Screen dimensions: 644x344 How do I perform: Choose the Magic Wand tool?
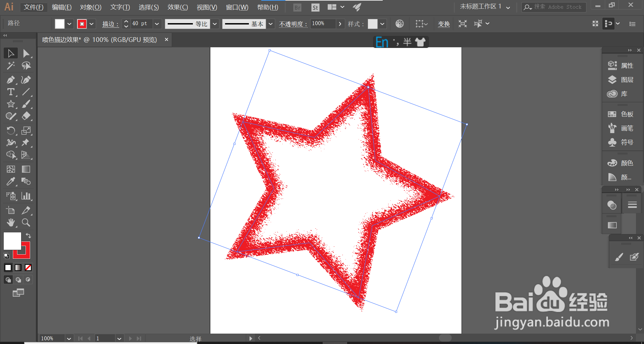[x=11, y=66]
